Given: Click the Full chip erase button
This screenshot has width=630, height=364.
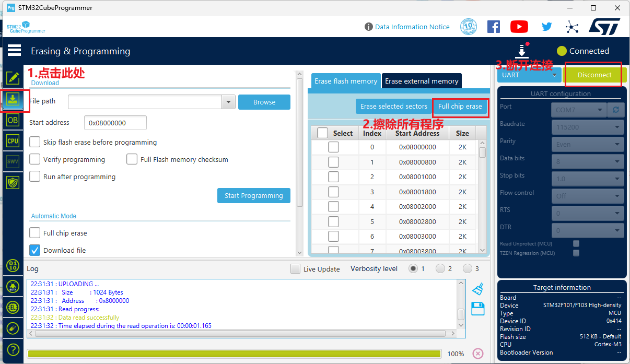Looking at the screenshot, I should (460, 106).
